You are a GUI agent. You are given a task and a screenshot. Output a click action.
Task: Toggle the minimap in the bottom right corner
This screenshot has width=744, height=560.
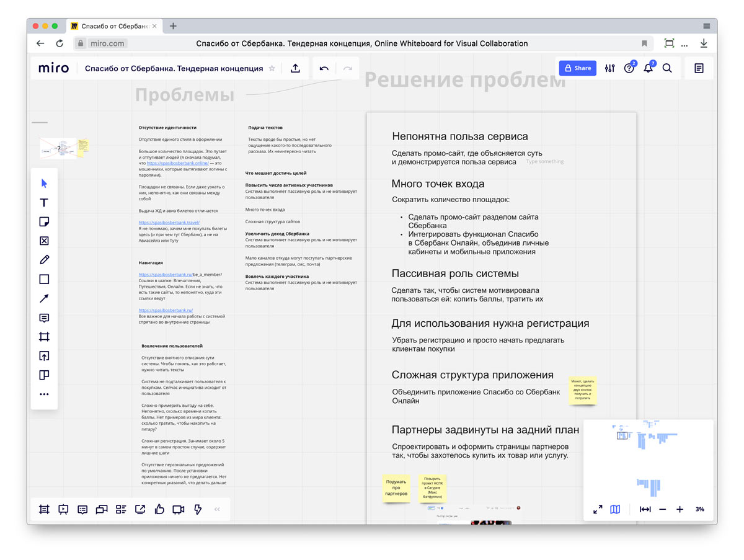[614, 509]
